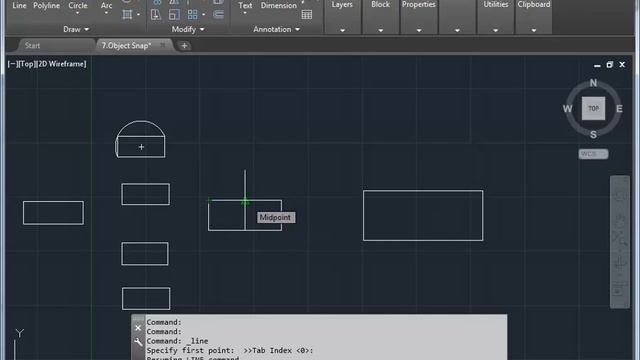Open the [2D Wireframe] visual style menu
The height and width of the screenshot is (360, 640).
61,64
